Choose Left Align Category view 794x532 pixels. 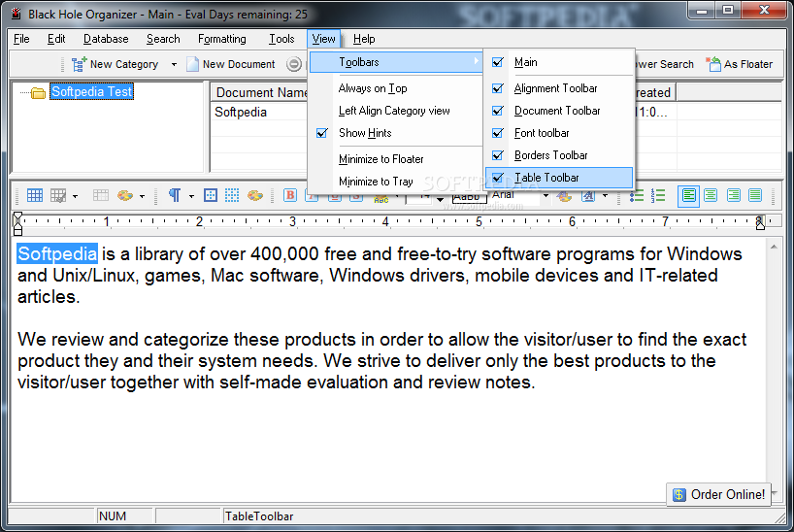click(395, 111)
